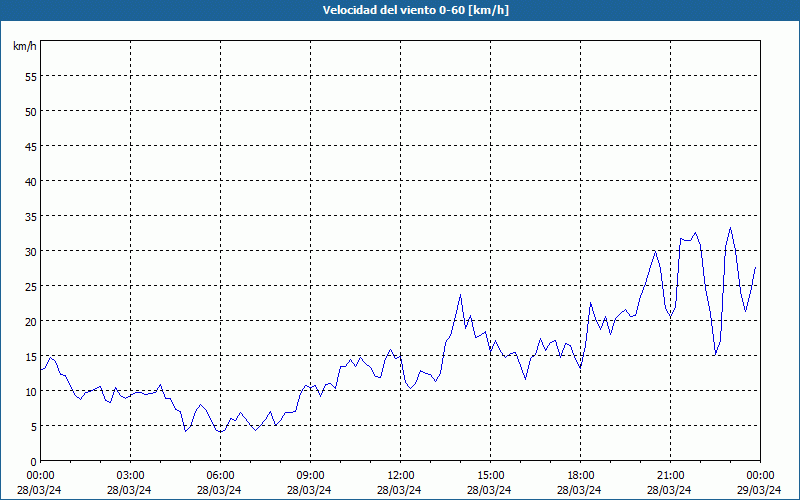Select the 28/03/24 date under 06:00

tap(219, 490)
